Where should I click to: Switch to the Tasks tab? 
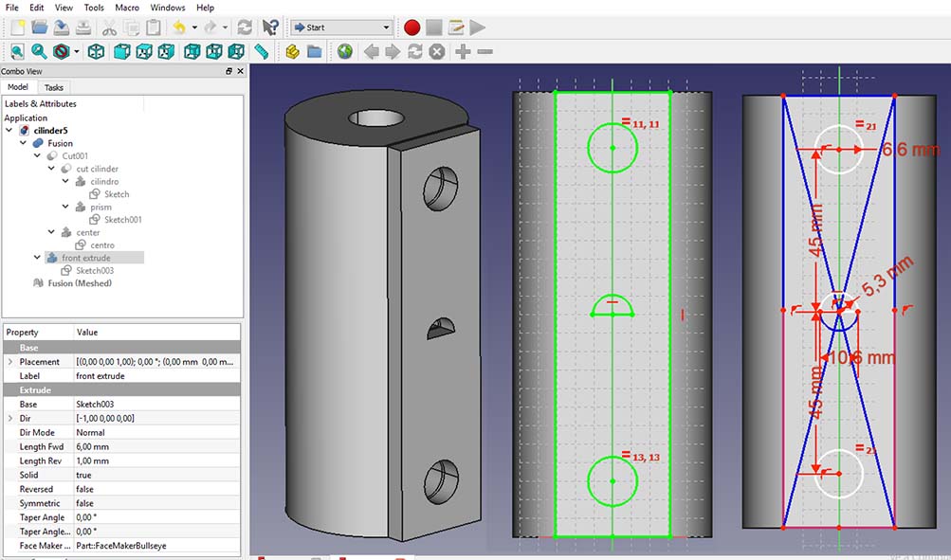(54, 87)
